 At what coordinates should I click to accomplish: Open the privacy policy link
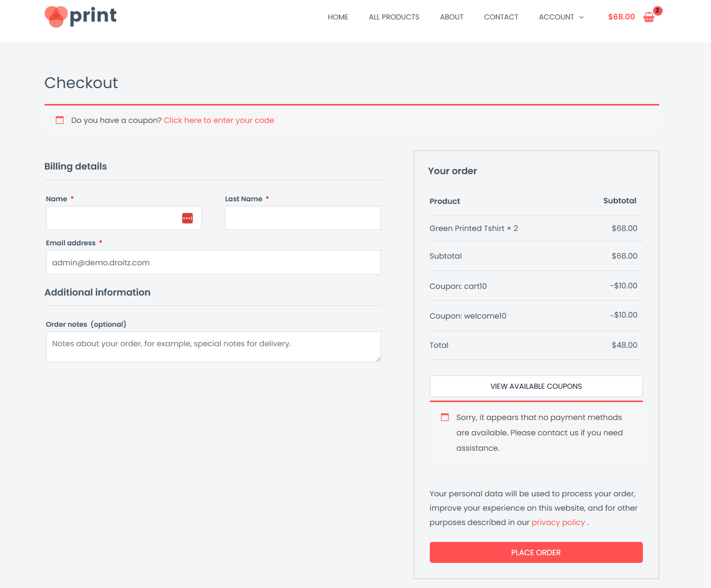pos(558,522)
